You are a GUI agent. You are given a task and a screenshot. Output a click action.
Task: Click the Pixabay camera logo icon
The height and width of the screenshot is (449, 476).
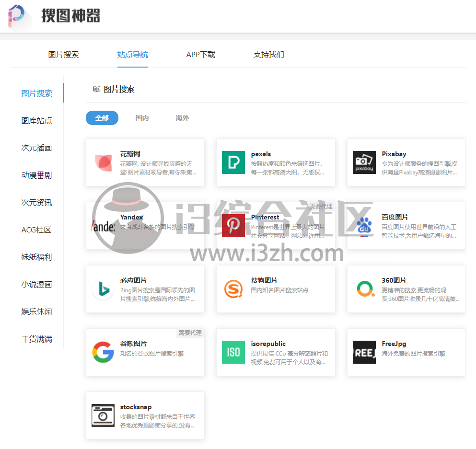coord(364,162)
